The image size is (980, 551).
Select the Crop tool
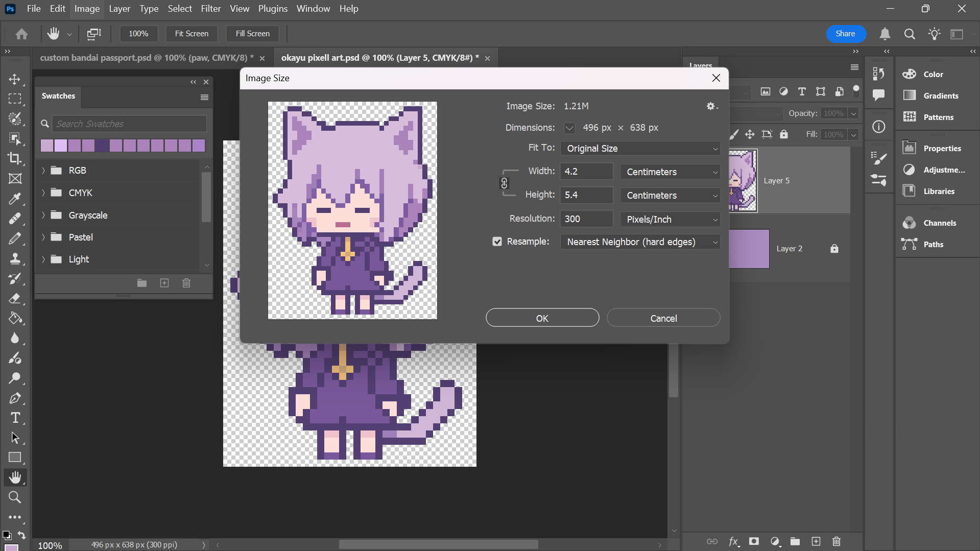coord(15,158)
